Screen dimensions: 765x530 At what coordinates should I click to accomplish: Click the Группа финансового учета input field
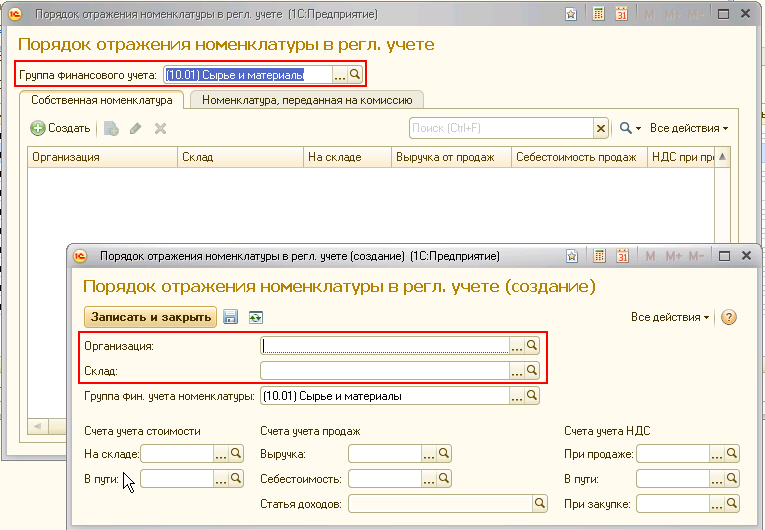[x=248, y=75]
